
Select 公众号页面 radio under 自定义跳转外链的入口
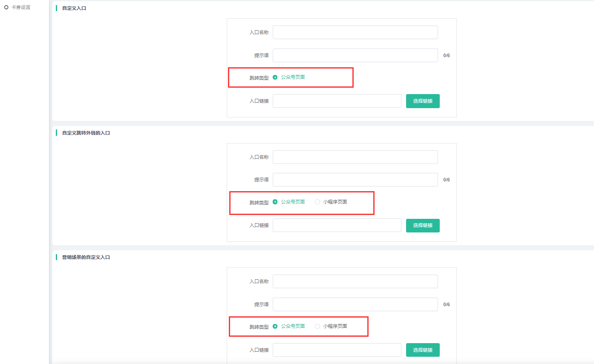point(275,202)
